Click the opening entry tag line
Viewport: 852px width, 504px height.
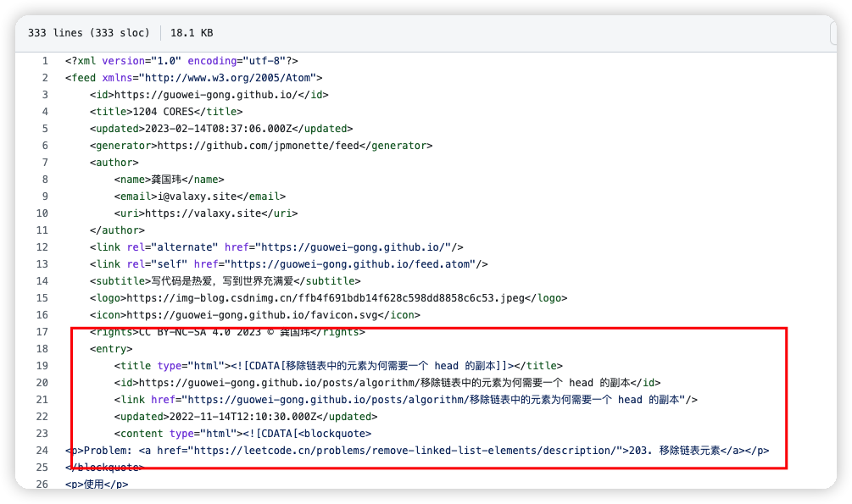click(111, 349)
